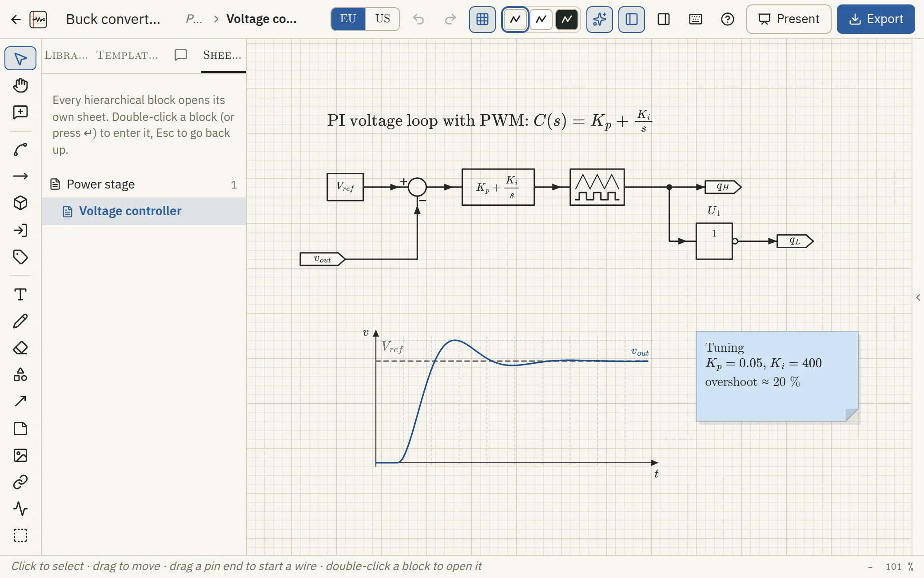The width and height of the screenshot is (924, 578).
Task: Toggle the canvas grid display
Action: 482,20
